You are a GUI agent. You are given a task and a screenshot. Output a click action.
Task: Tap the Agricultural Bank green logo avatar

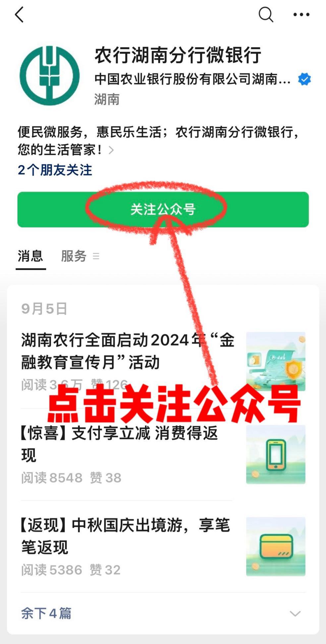(x=50, y=75)
